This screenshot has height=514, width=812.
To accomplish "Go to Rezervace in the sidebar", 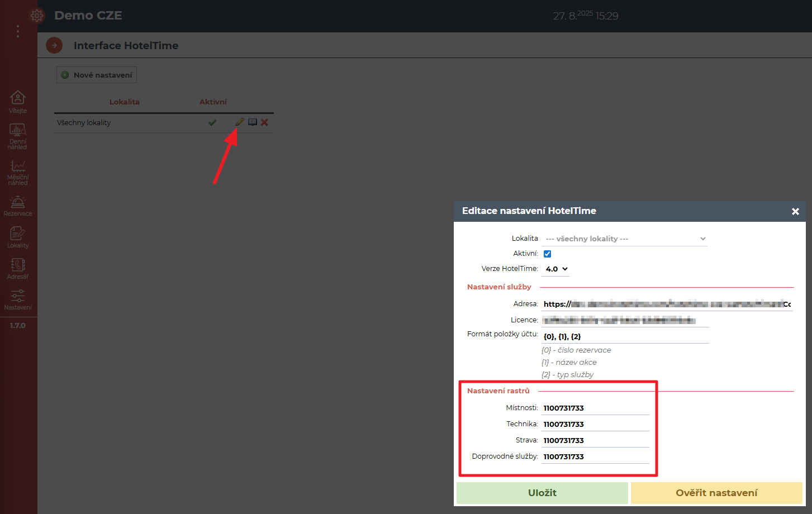I will (18, 206).
